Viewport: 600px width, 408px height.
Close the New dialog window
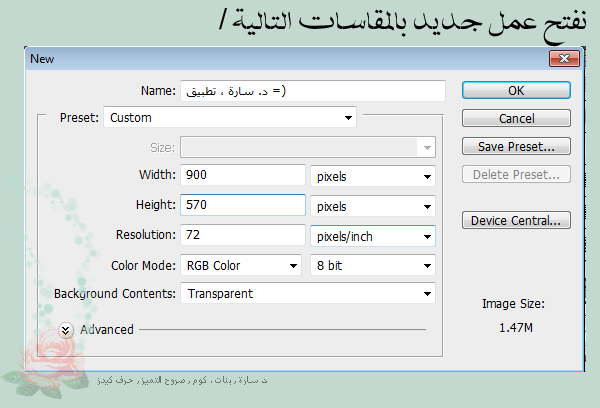click(566, 59)
